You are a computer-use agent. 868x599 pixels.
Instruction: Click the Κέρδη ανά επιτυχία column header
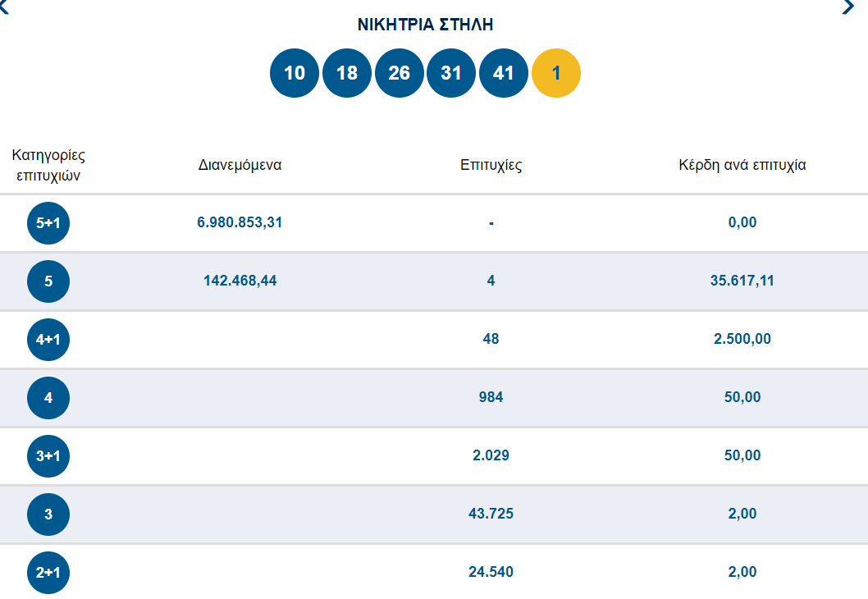tap(742, 165)
